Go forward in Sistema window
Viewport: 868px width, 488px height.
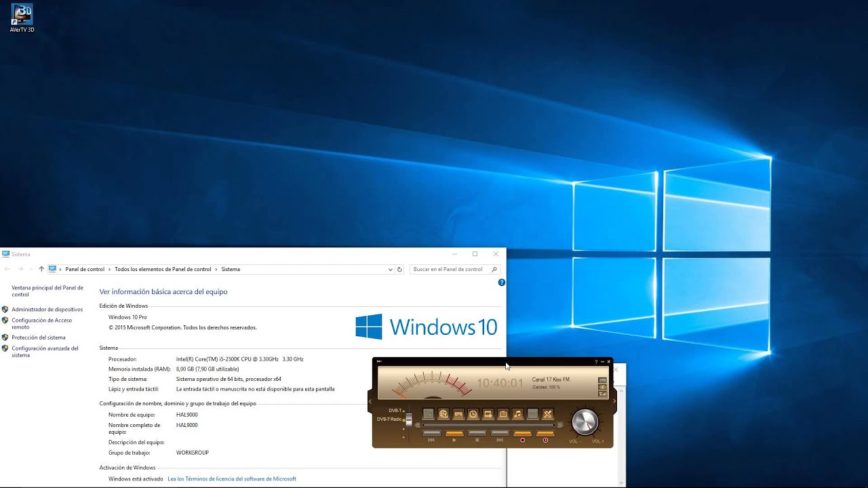(20, 269)
